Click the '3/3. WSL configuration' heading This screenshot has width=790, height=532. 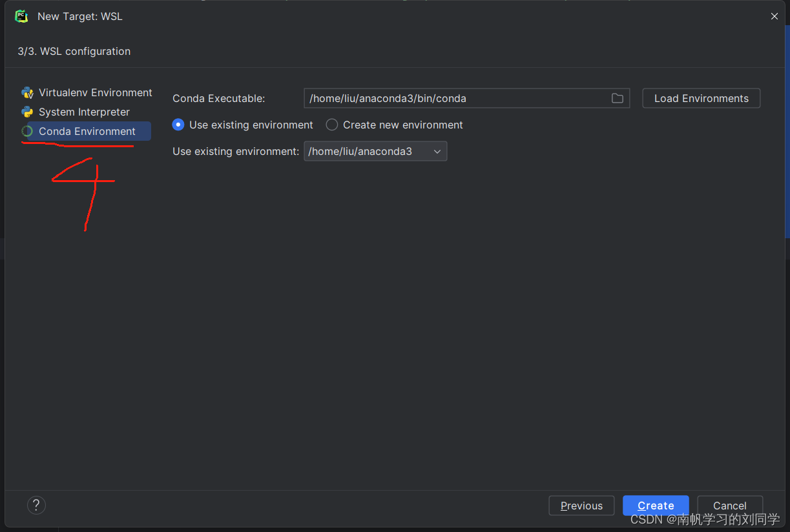coord(74,51)
